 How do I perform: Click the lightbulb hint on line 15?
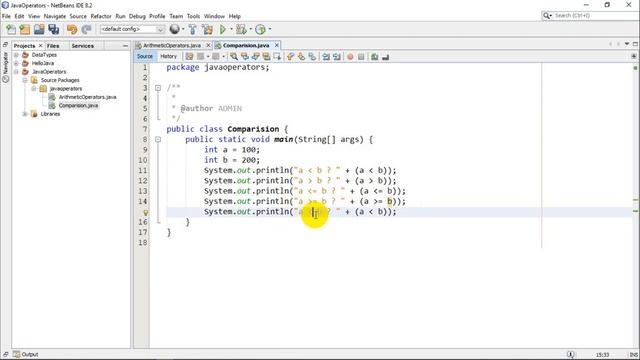click(145, 212)
